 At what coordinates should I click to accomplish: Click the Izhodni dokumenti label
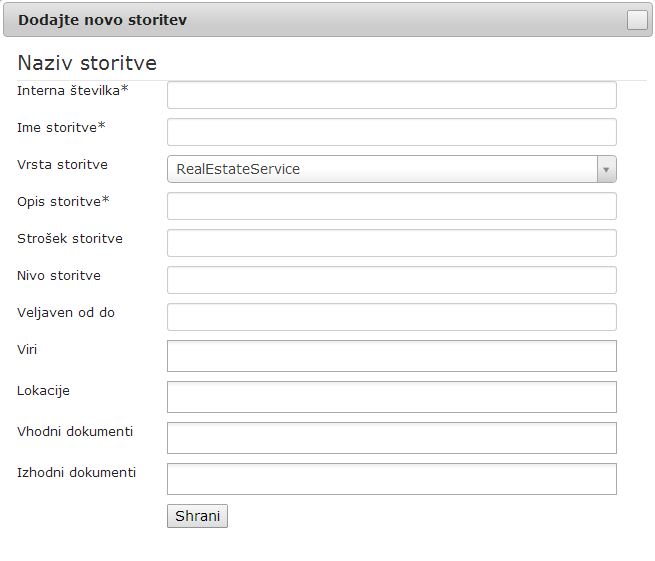tap(76, 472)
